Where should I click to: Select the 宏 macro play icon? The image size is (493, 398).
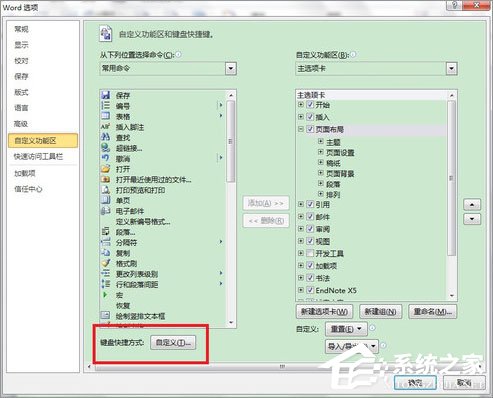[105, 295]
